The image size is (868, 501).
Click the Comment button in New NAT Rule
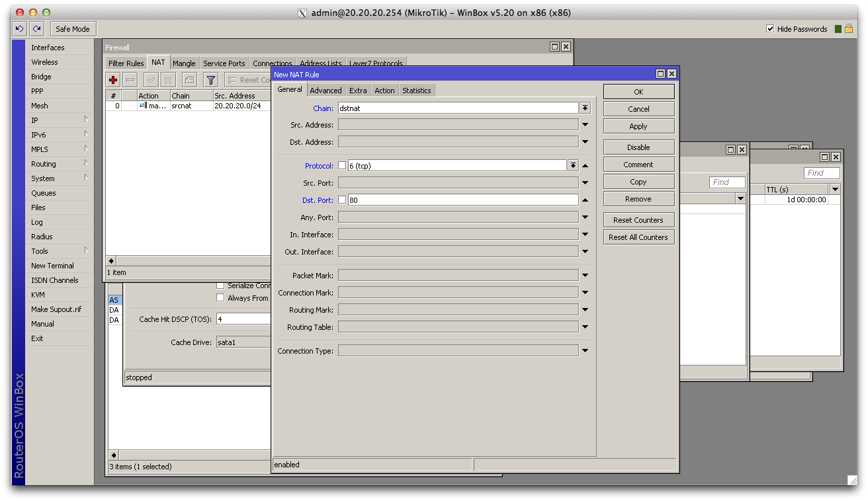coord(638,165)
